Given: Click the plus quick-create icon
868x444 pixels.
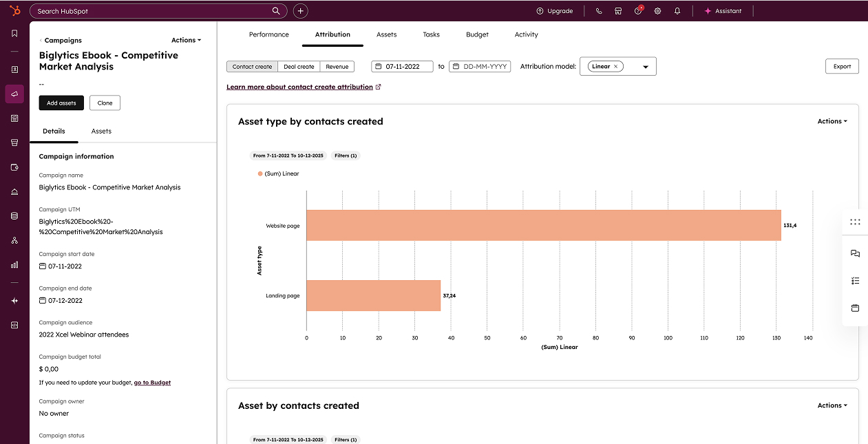Looking at the screenshot, I should pos(300,11).
